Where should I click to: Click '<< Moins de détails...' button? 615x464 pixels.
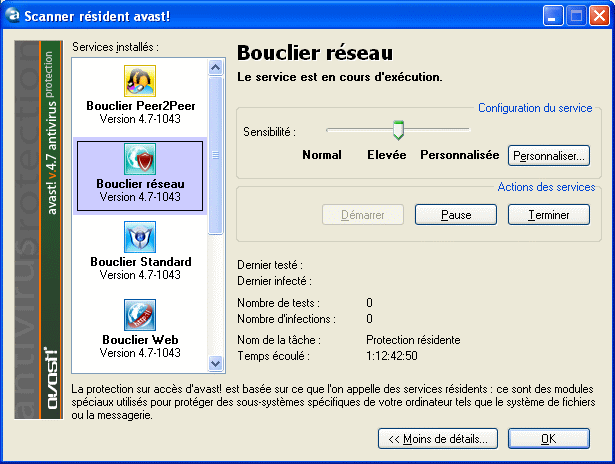(x=438, y=439)
